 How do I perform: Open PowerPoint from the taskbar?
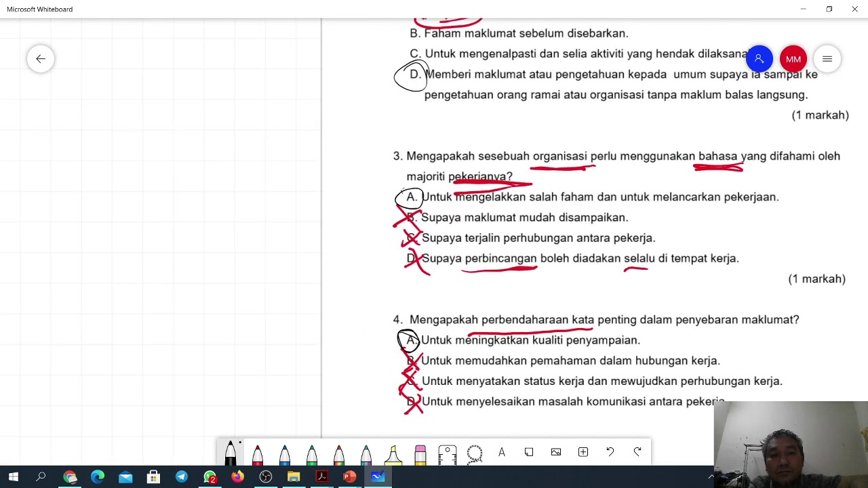click(x=349, y=477)
